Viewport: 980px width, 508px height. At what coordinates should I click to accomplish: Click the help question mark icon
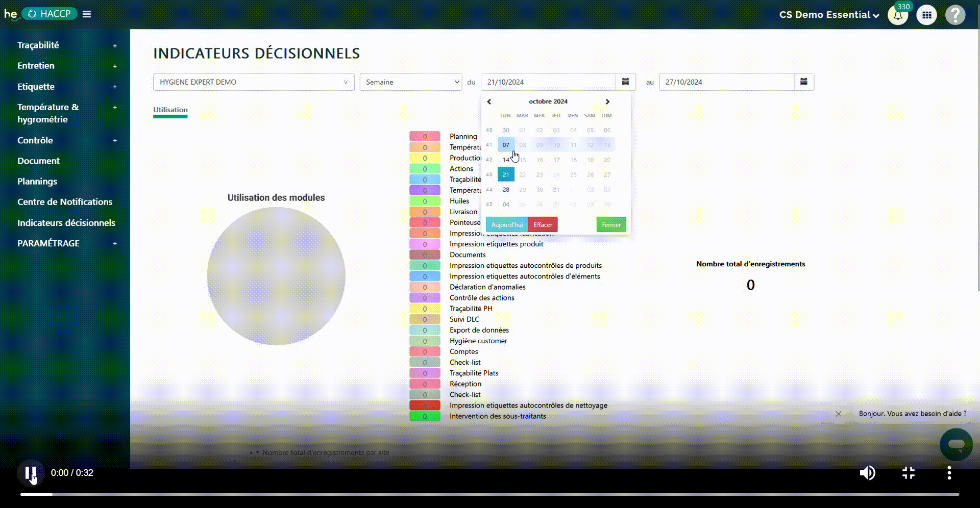(955, 15)
